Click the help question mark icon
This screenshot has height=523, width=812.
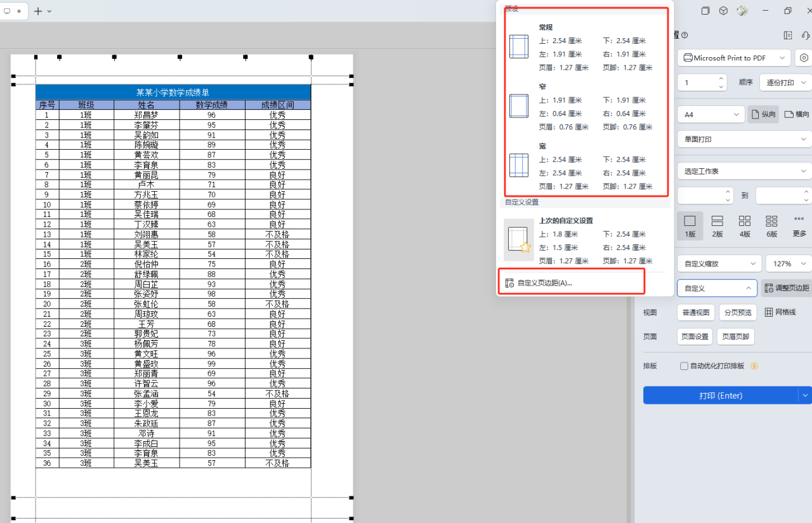click(x=684, y=36)
